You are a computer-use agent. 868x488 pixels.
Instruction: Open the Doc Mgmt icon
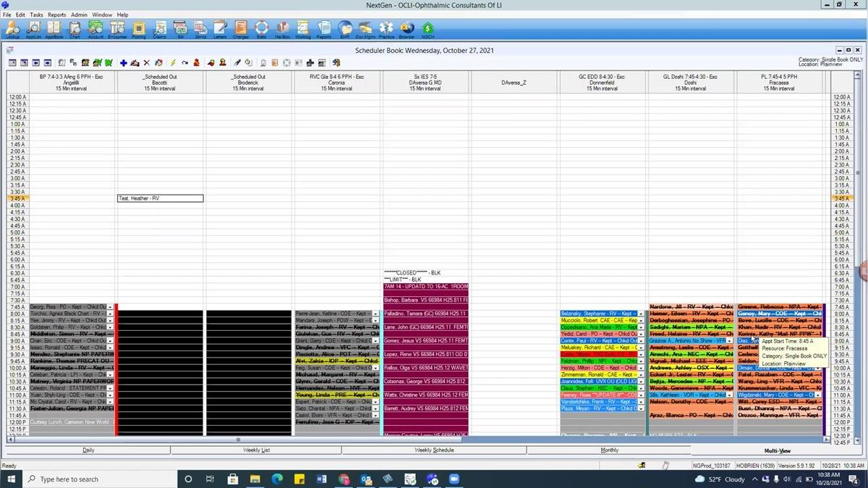[x=365, y=29]
